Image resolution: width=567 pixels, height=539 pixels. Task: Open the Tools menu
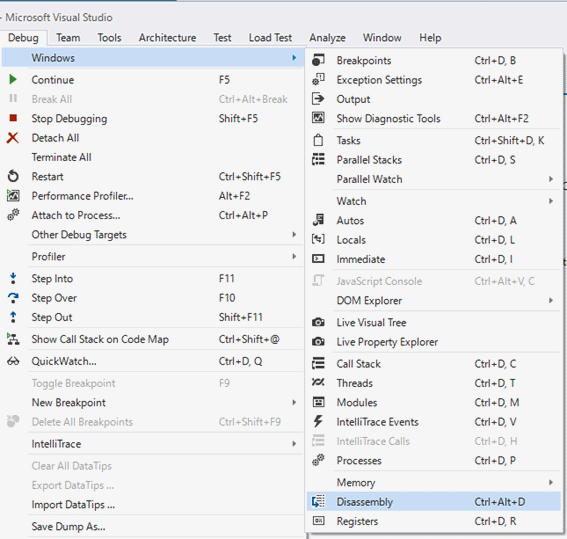[x=109, y=38]
